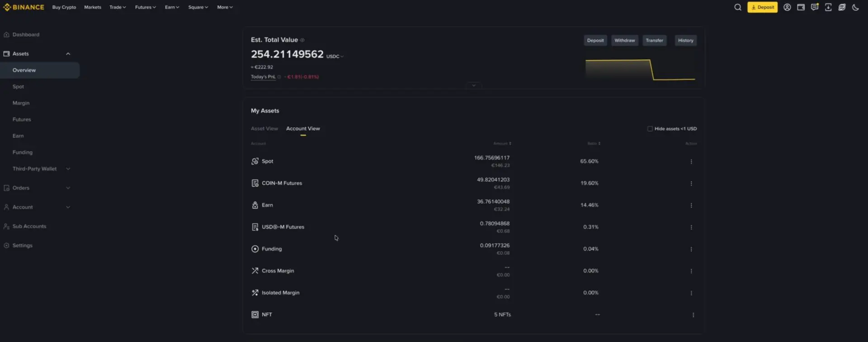The height and width of the screenshot is (342, 868).
Task: Click the Earn account icon
Action: 255,205
